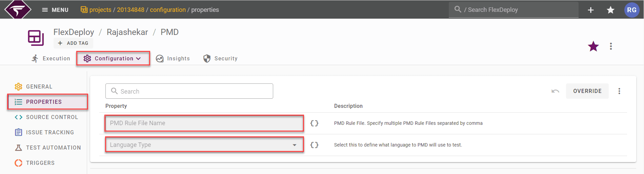
Task: Click the OVERRIDE button
Action: [587, 91]
